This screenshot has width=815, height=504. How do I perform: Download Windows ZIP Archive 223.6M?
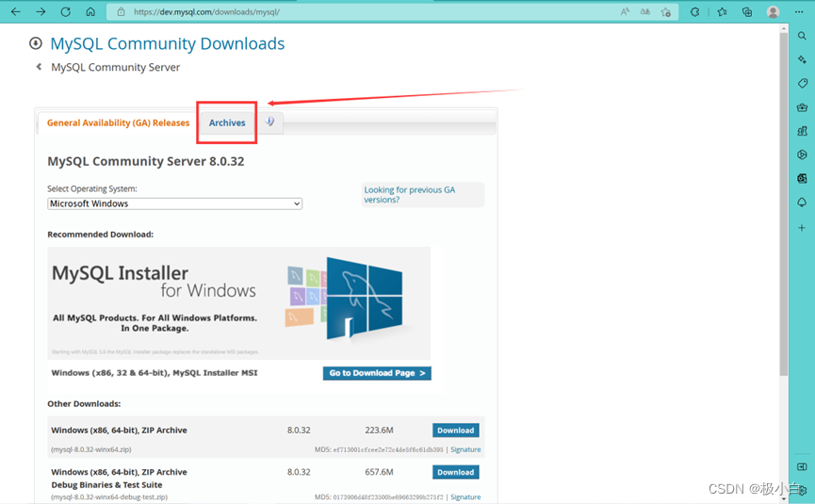(x=455, y=431)
